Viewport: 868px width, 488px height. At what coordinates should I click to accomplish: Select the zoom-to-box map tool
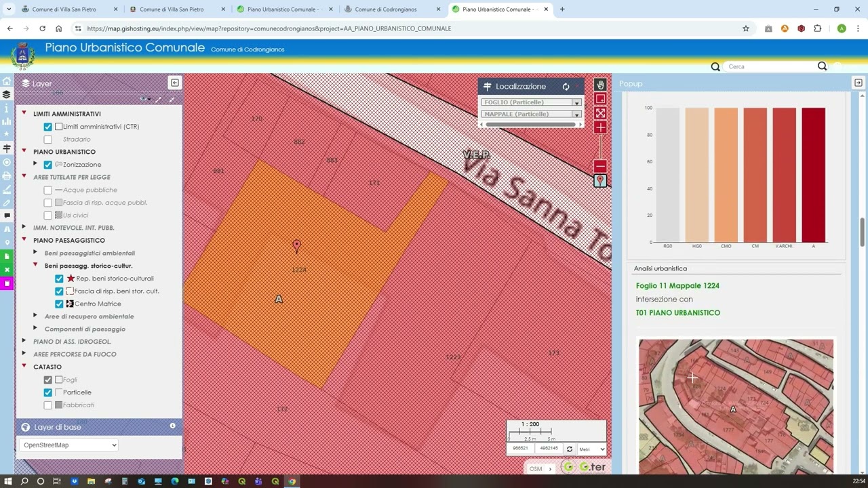pyautogui.click(x=600, y=99)
